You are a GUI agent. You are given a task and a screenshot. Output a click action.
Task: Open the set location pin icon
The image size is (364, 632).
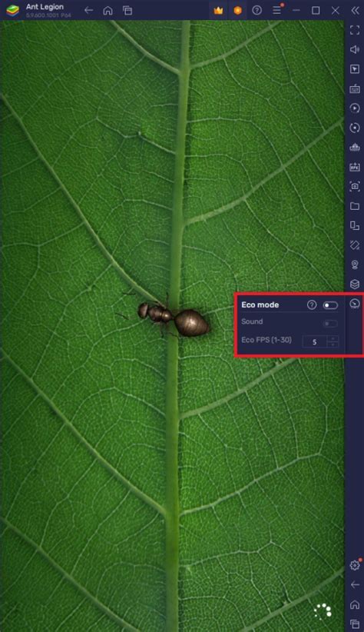tap(355, 264)
